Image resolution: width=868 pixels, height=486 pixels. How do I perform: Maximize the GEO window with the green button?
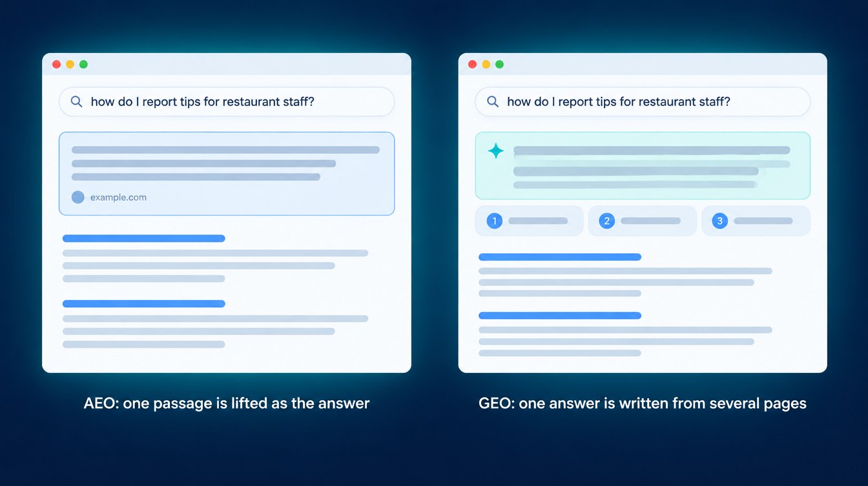[x=499, y=64]
